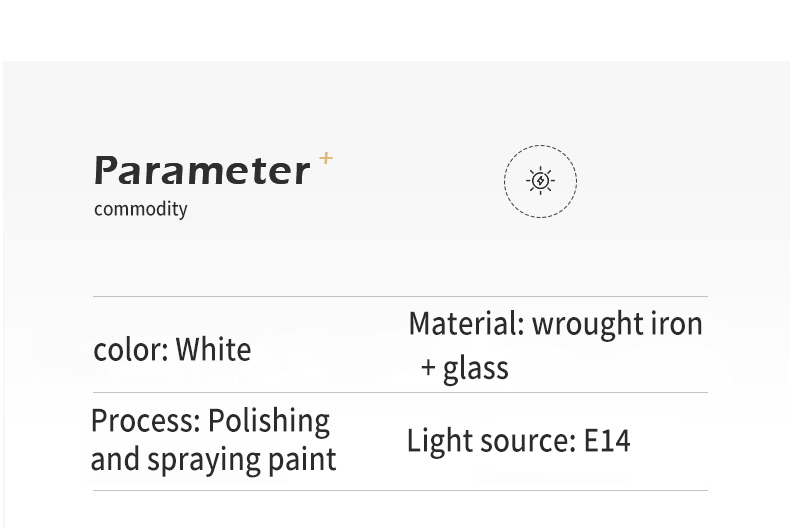This screenshot has height=528, width=790.
Task: Click the and spraying paint line
Action: 214,459
